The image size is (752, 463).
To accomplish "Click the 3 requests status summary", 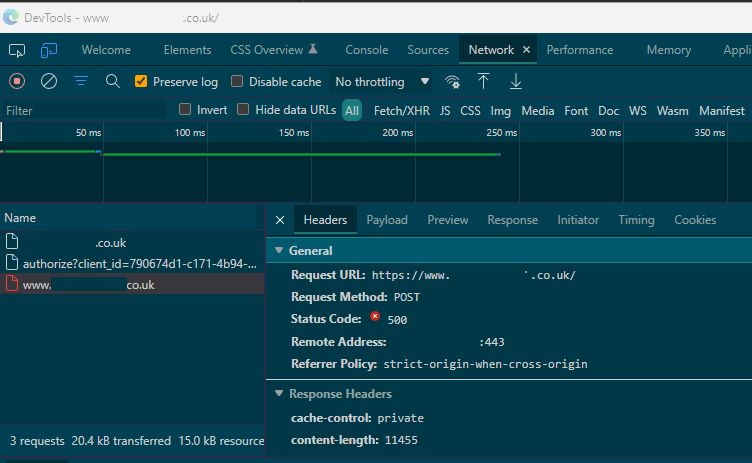I will 37,441.
